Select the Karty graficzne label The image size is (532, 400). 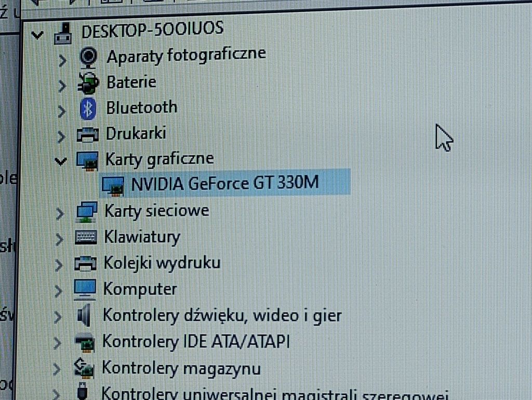160,159
